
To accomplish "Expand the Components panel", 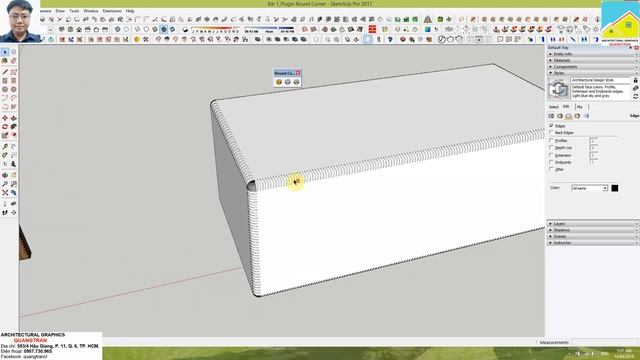I will tap(592, 67).
